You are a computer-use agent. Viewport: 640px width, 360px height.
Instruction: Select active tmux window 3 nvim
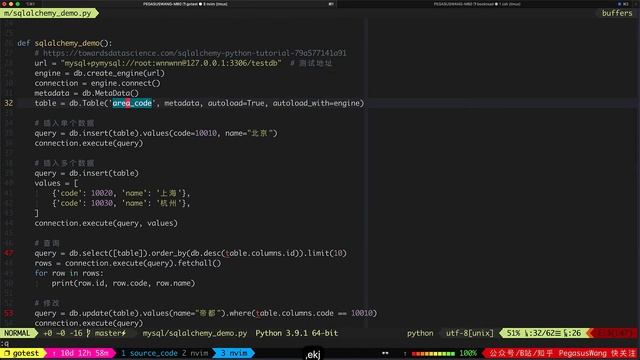click(x=234, y=353)
